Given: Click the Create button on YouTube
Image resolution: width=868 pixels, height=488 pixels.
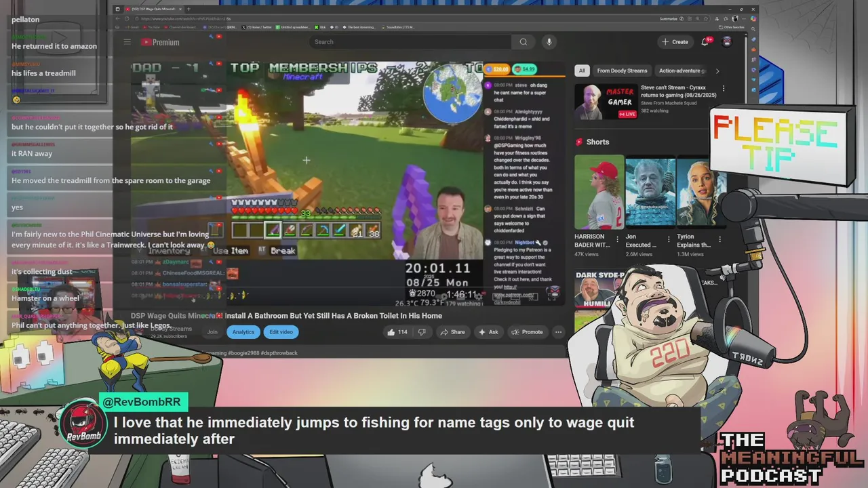Looking at the screenshot, I should point(675,42).
